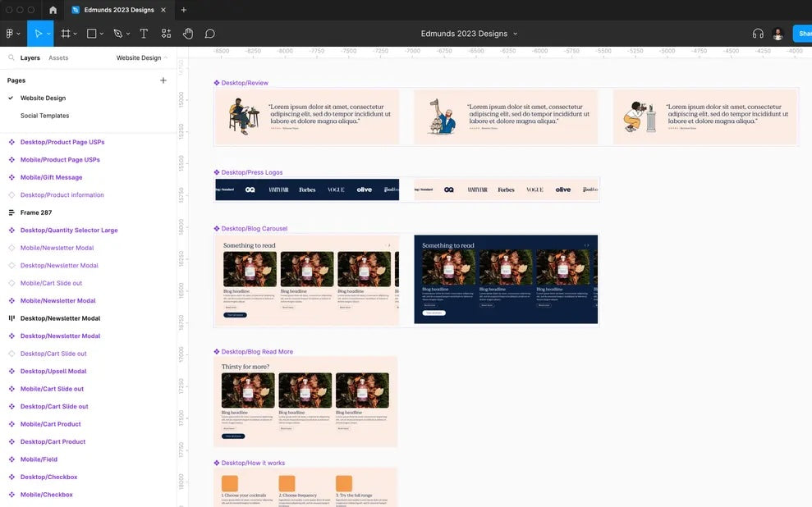Select the Pen tool

point(117,34)
